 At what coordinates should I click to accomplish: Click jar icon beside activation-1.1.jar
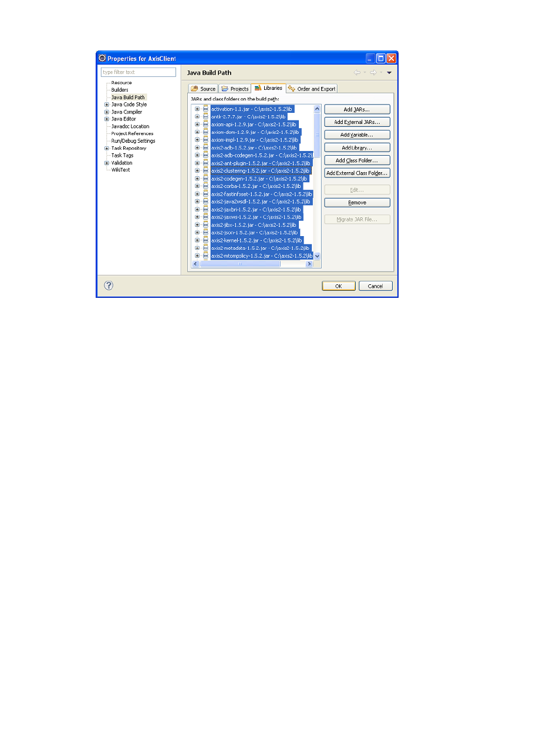(205, 109)
